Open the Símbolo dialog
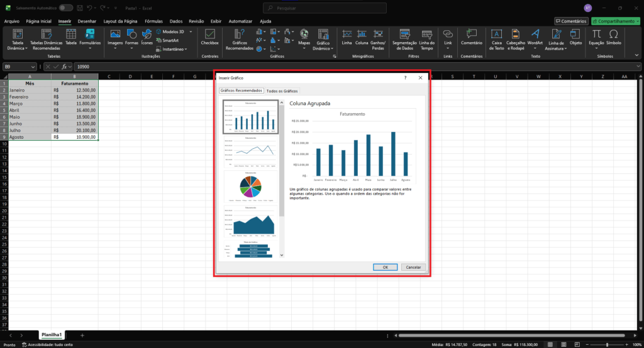 pyautogui.click(x=614, y=37)
